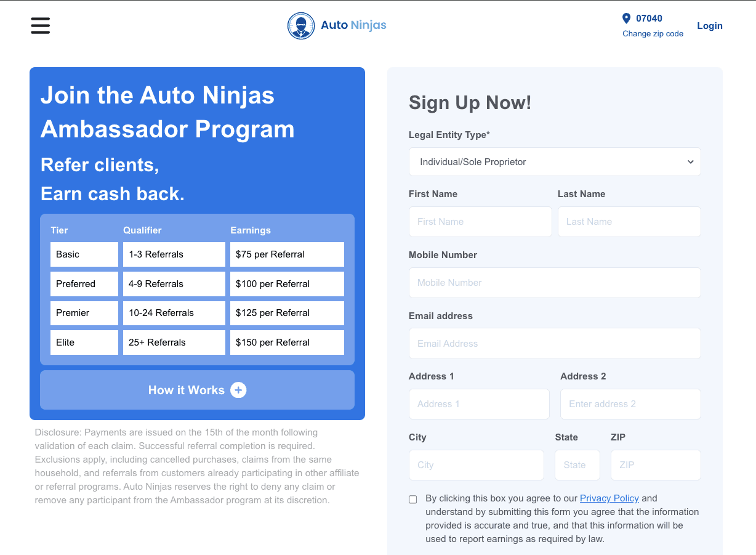Check the Privacy Policy agreement checkbox
Image resolution: width=756 pixels, height=555 pixels.
[x=412, y=499]
